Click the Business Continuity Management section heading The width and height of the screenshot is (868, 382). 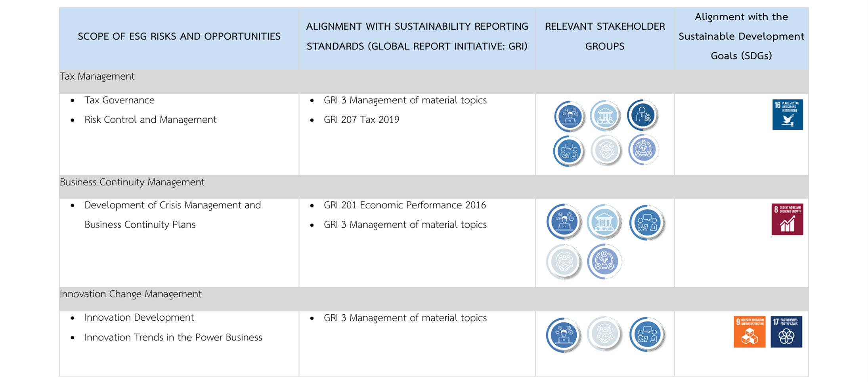coord(132,182)
